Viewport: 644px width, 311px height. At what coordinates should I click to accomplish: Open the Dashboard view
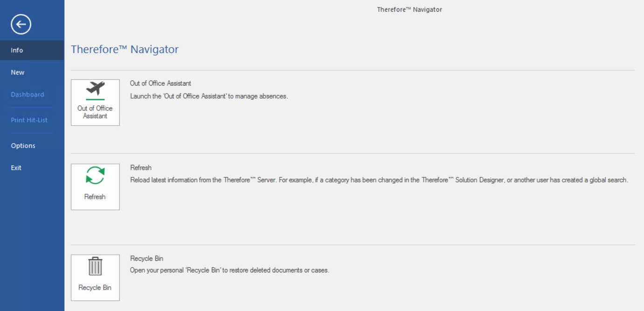tap(27, 94)
